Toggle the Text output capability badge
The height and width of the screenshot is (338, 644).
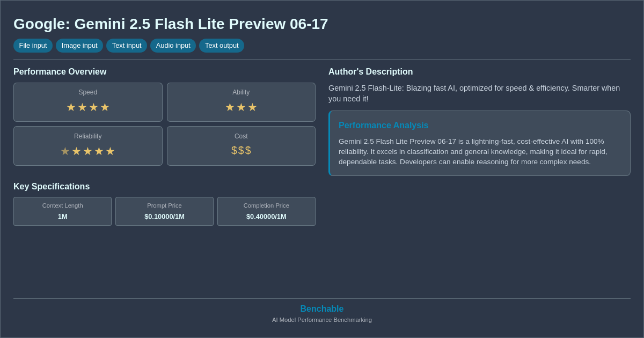click(x=222, y=46)
